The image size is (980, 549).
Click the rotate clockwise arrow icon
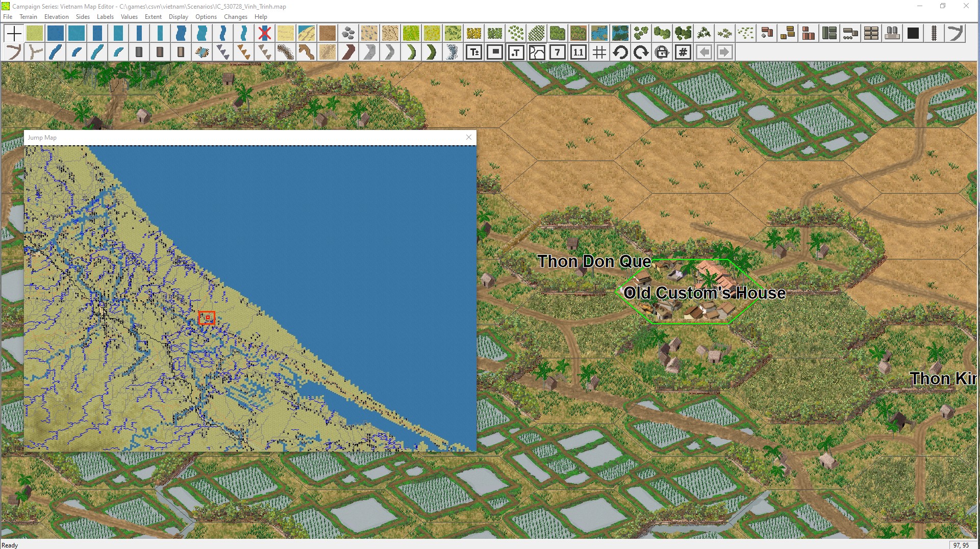click(x=641, y=52)
